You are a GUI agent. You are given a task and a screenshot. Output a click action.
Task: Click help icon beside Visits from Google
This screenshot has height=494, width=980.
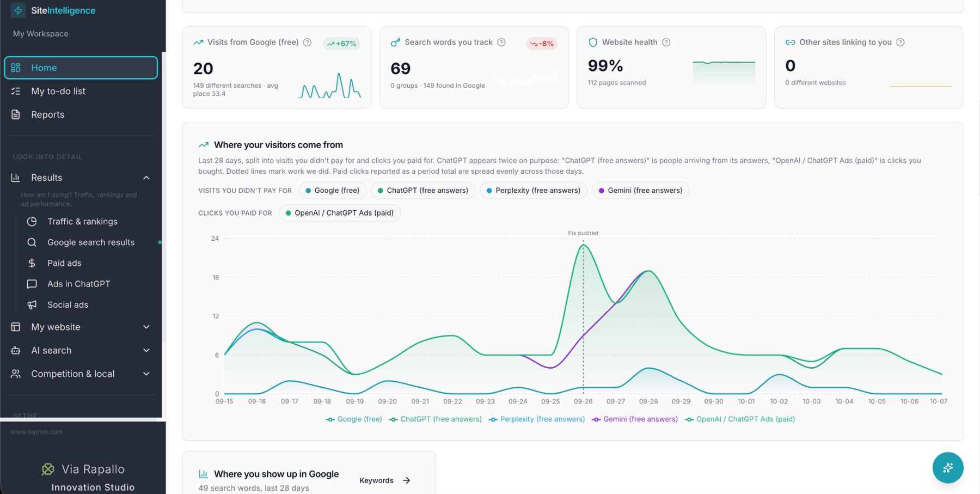click(307, 42)
